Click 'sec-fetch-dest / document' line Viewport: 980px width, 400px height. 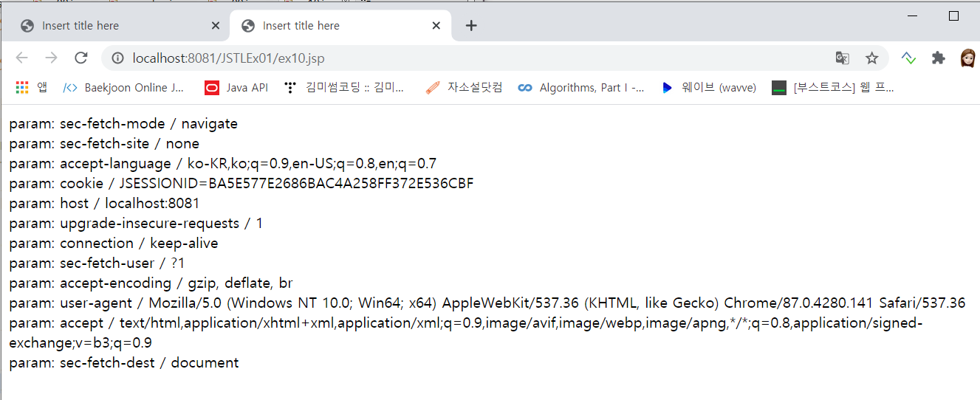[x=124, y=363]
